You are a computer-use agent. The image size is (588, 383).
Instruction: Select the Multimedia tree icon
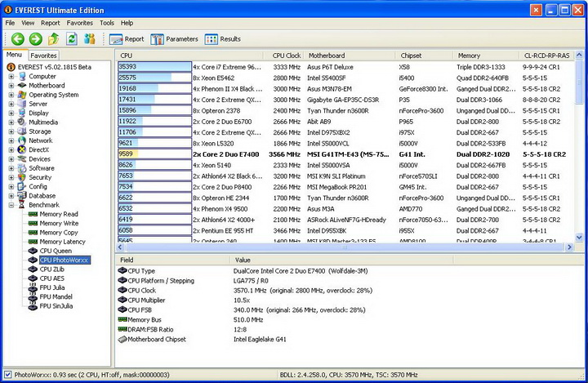pos(22,122)
